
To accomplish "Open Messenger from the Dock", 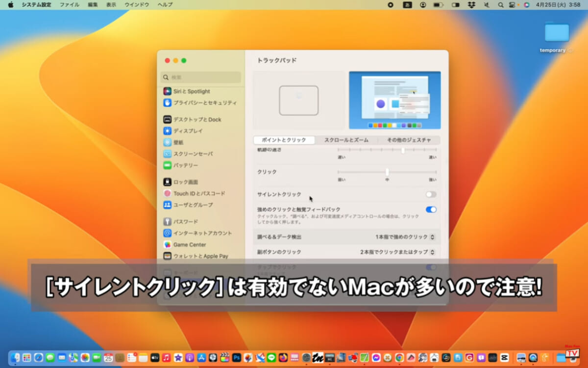I will click(376, 358).
